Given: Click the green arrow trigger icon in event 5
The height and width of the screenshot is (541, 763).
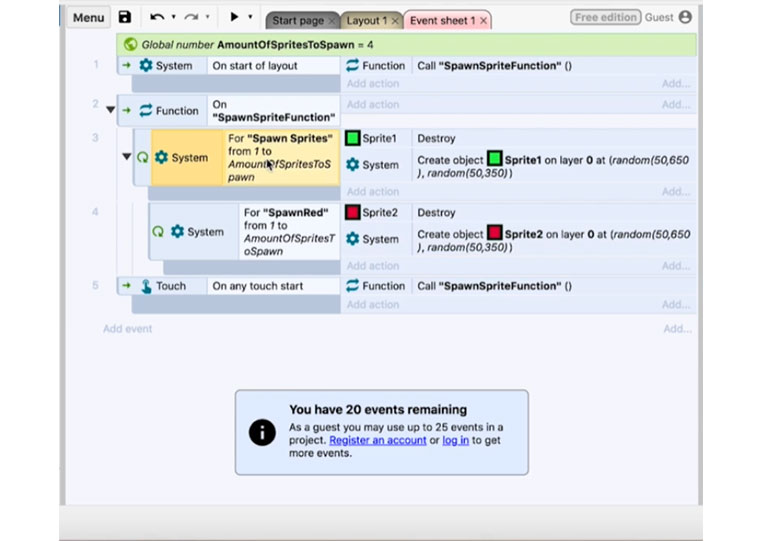Looking at the screenshot, I should [x=127, y=286].
